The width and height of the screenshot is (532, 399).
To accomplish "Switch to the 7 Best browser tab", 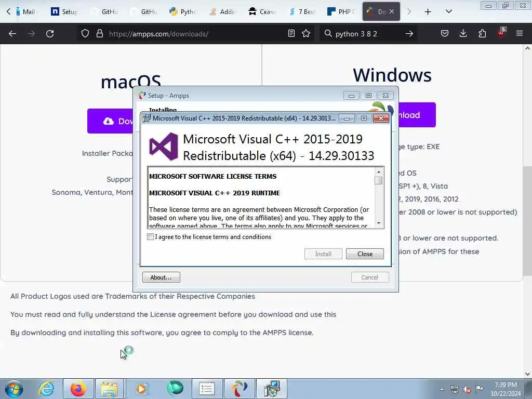I will pos(302,11).
